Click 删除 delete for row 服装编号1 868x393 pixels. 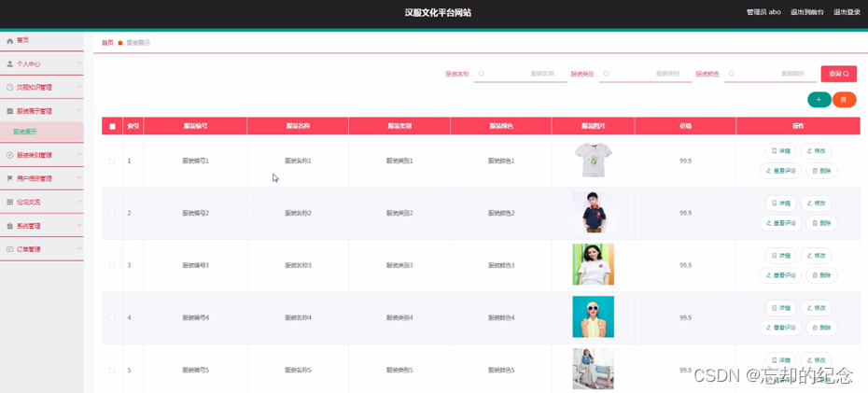[821, 171]
